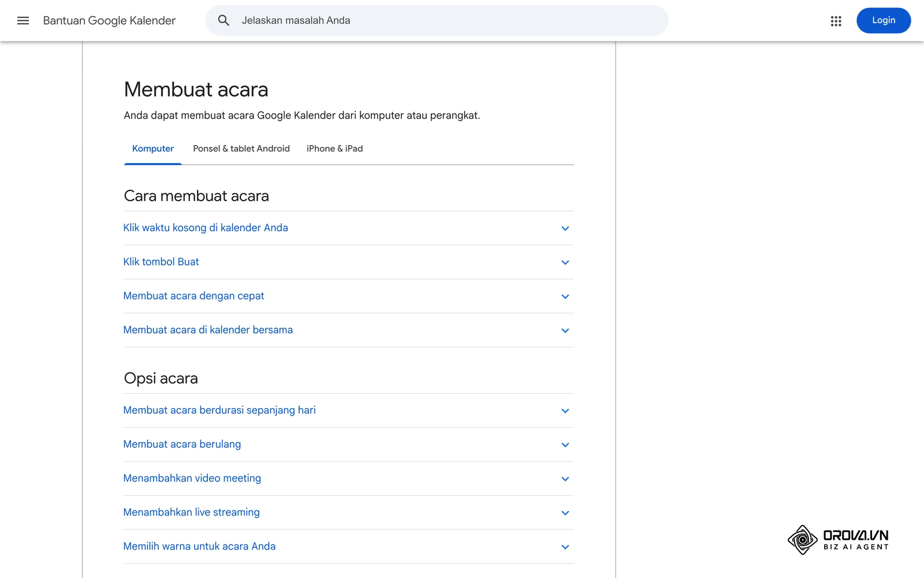Switch to Ponsel & tablet Android tab
This screenshot has height=578, width=924.
point(241,149)
